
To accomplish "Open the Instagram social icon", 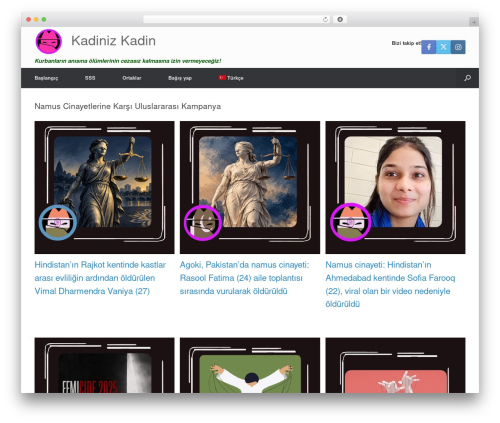I will [x=458, y=47].
